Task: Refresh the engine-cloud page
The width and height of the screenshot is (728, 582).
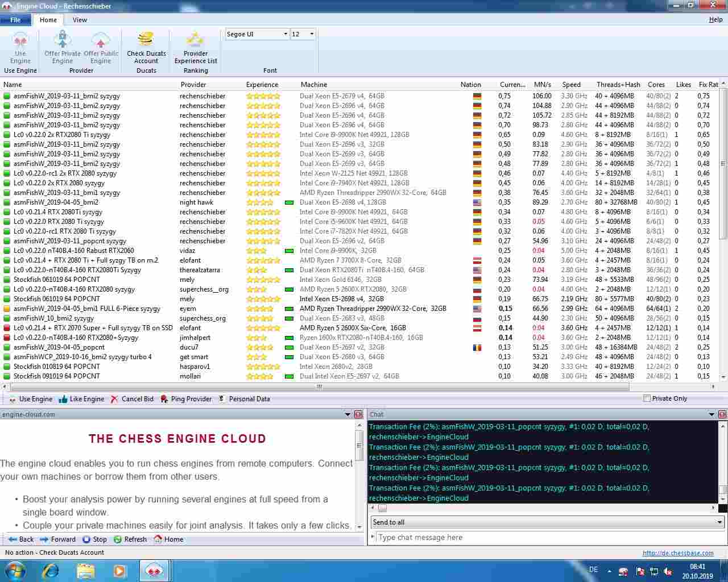Action: (130, 539)
